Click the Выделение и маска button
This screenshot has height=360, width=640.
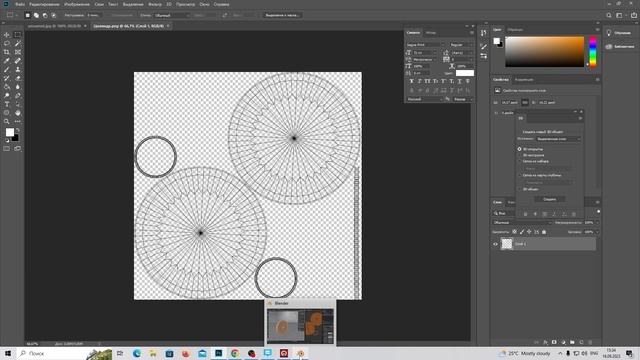pyautogui.click(x=282, y=15)
